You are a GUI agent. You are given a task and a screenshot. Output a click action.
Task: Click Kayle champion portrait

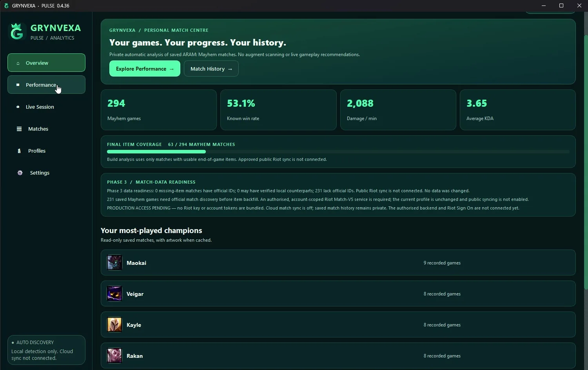114,325
